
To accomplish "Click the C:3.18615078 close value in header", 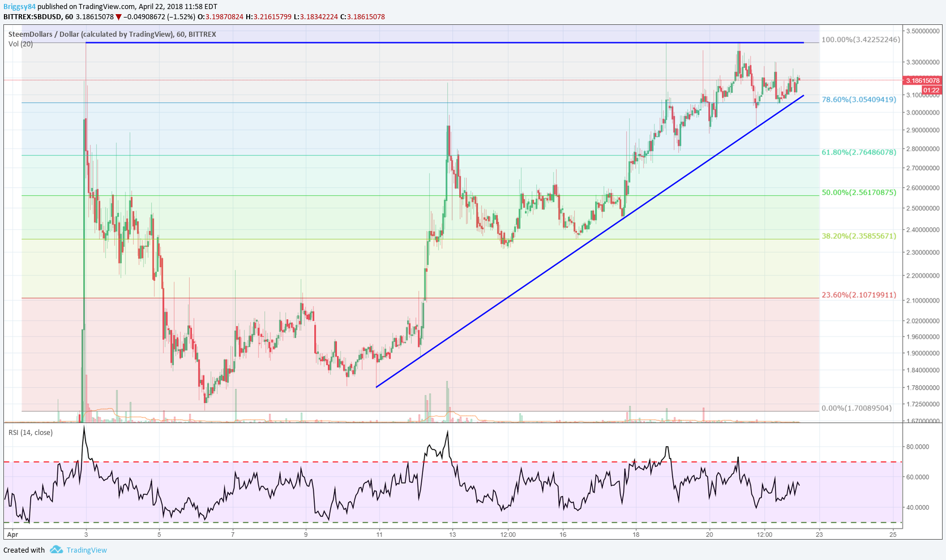I will point(362,17).
